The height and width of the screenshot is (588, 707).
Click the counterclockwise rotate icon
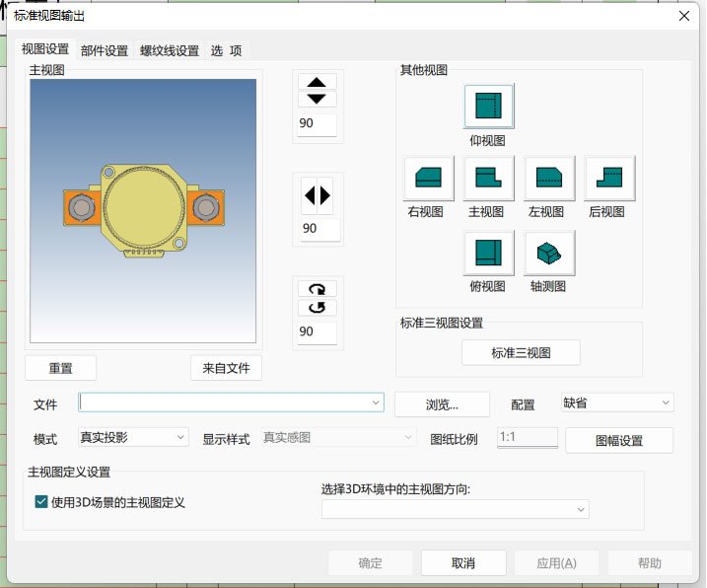point(317,307)
